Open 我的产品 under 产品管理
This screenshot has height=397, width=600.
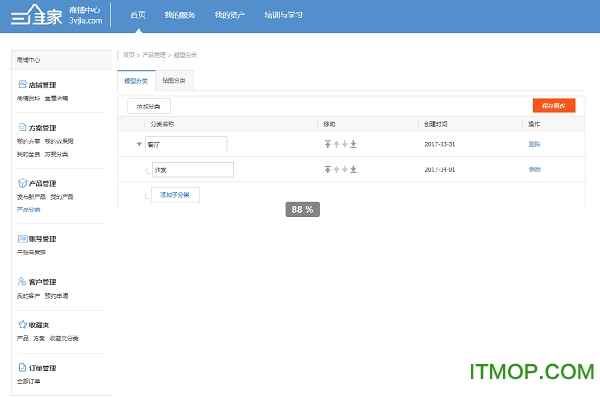click(62, 197)
